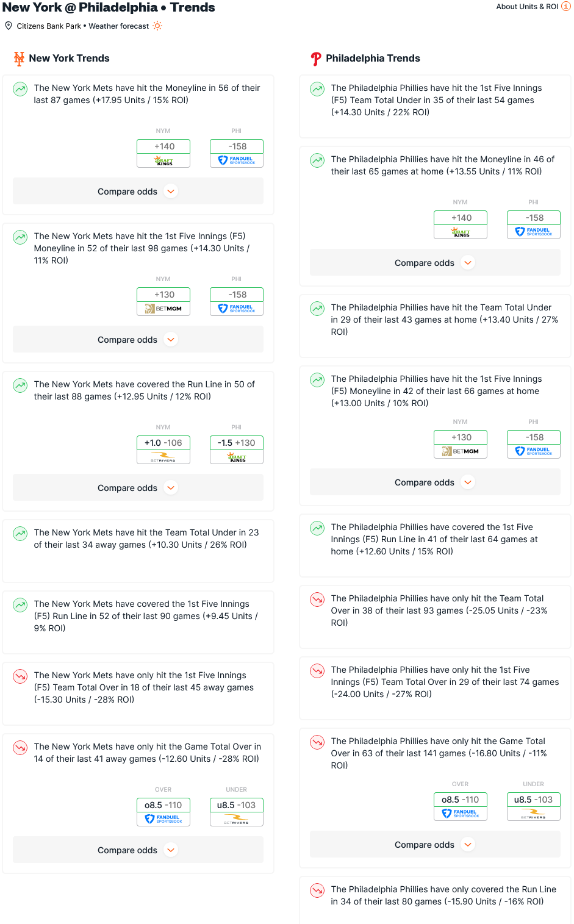Select PHI -1.5 +130 DraftKings run line odds

(x=237, y=449)
